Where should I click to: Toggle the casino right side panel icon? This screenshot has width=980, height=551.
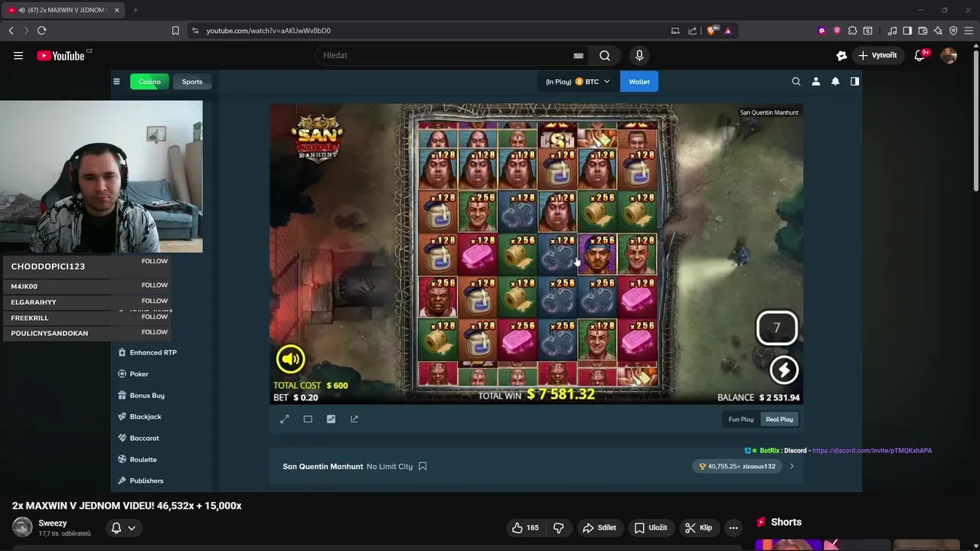[854, 82]
